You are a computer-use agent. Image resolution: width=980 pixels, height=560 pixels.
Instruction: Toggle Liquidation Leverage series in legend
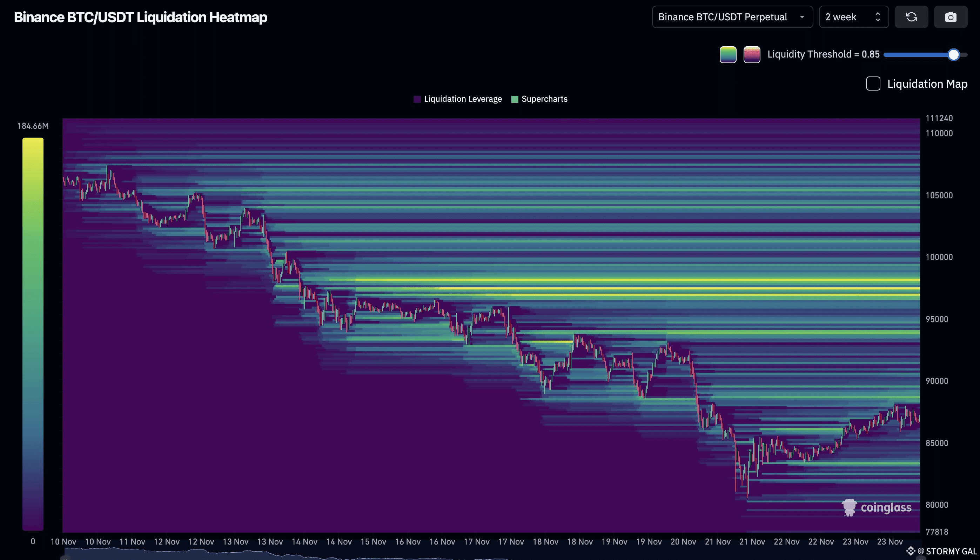coord(463,99)
